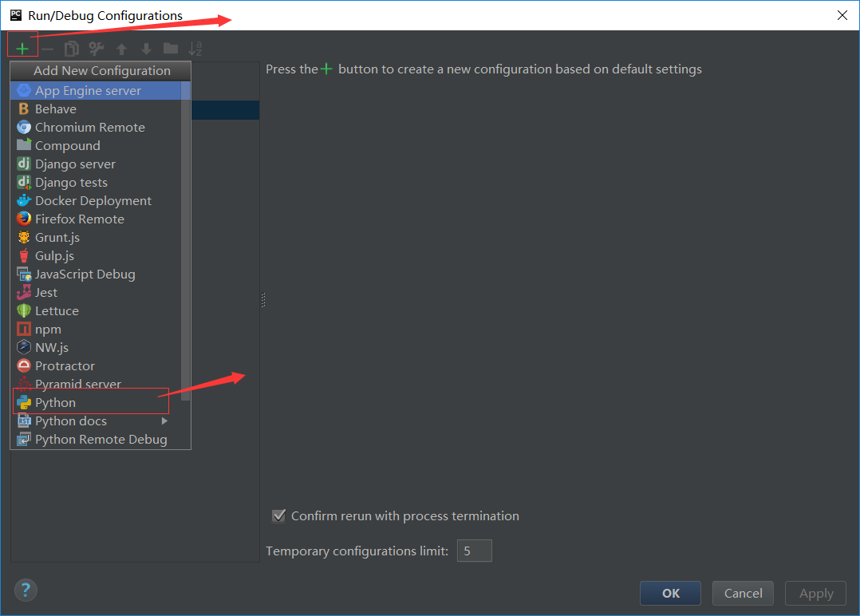This screenshot has width=860, height=616.
Task: Click the Django server icon
Action: 24,164
